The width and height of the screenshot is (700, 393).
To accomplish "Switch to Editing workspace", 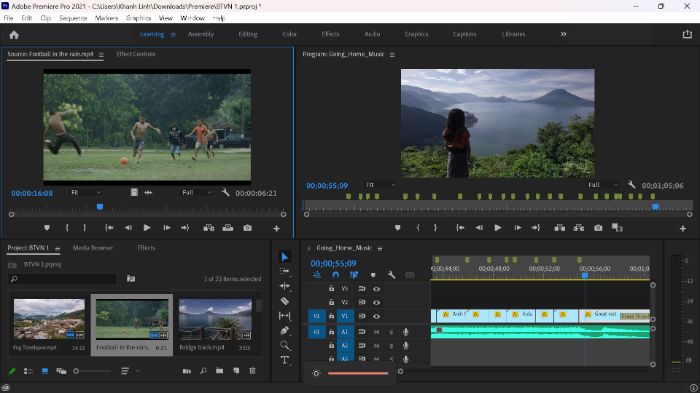I will [248, 34].
